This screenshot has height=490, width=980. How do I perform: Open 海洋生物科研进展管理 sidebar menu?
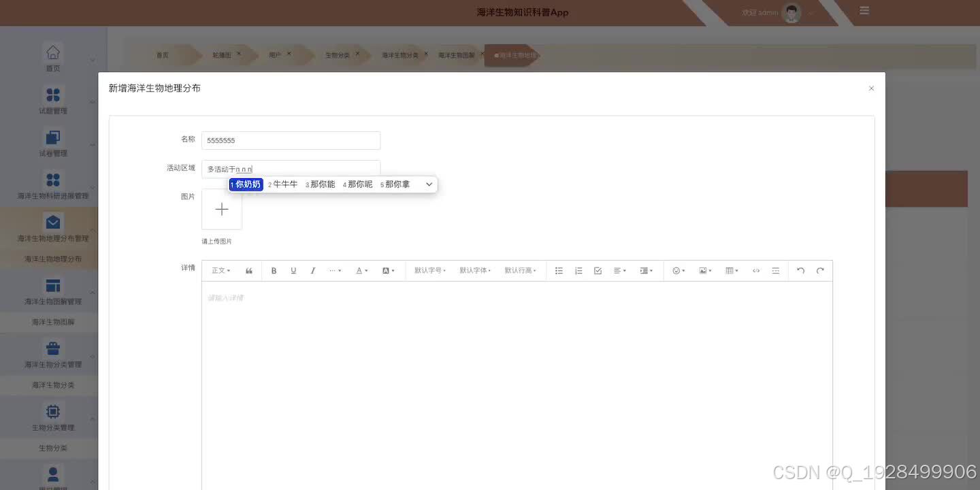coord(52,186)
